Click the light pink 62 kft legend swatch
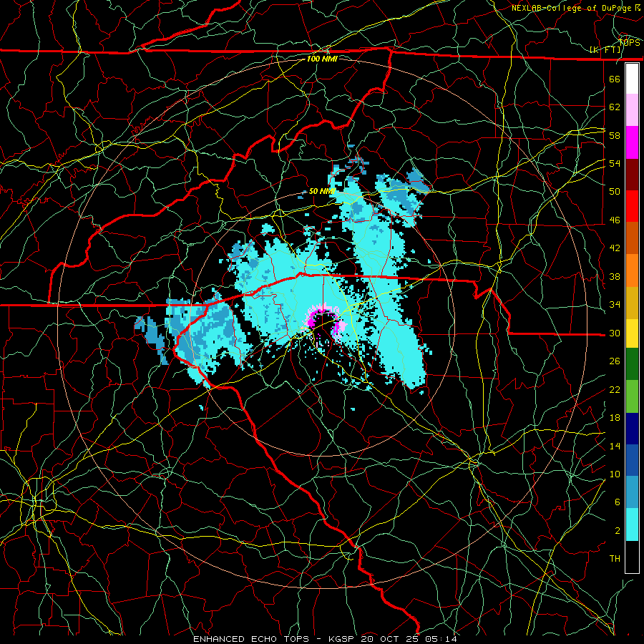Viewport: 644px width, 644px height. pos(632,110)
